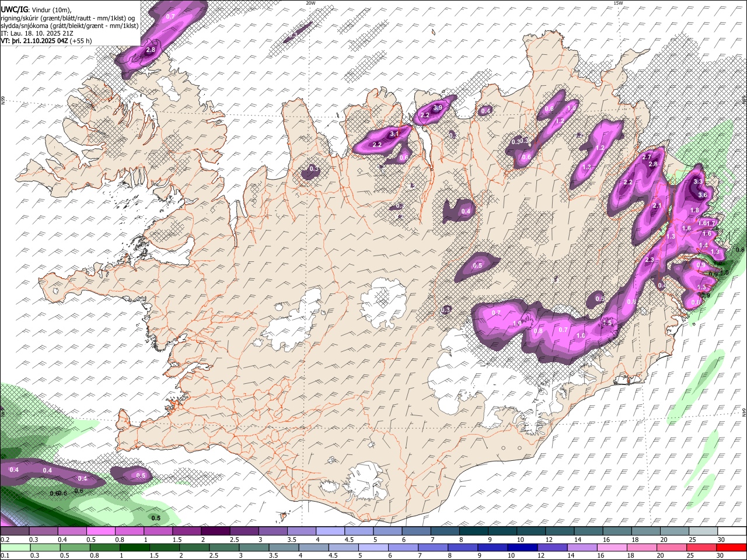Click dark purple snow swatch between 2 and 2.5
Viewport: 747px width, 560px height.
(215, 531)
